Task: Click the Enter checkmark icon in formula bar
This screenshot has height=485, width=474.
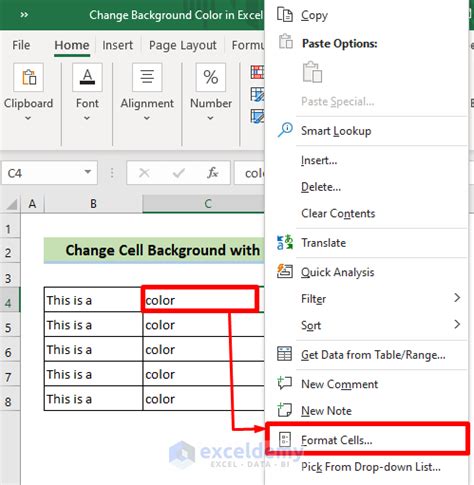Action: pyautogui.click(x=179, y=173)
